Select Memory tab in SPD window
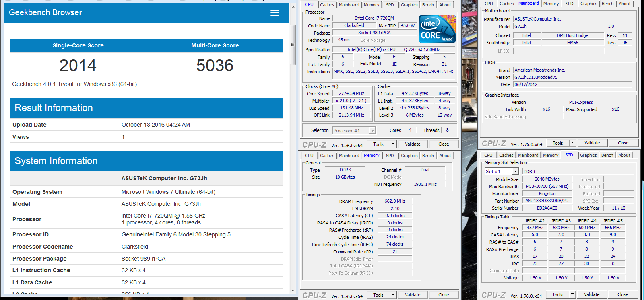 [551, 155]
